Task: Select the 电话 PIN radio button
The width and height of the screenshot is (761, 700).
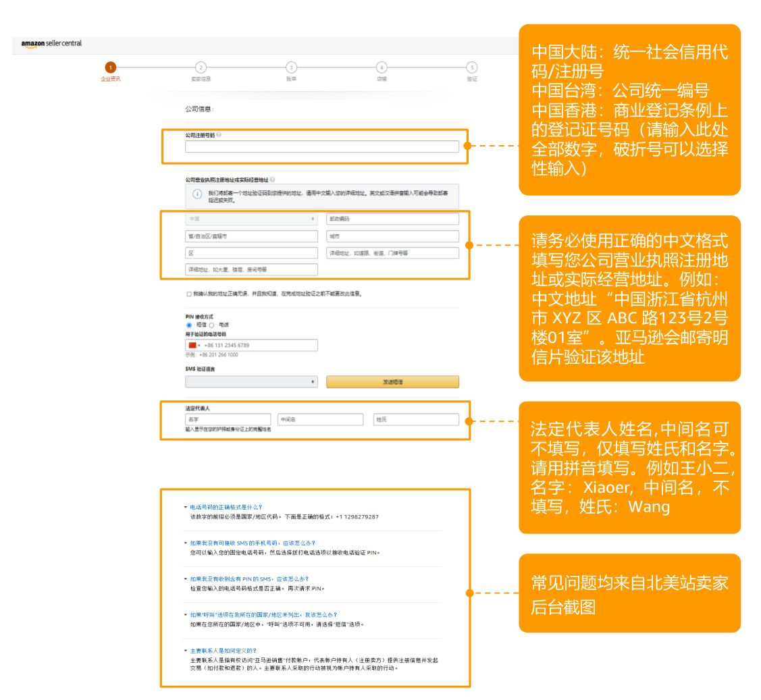Action: click(211, 325)
